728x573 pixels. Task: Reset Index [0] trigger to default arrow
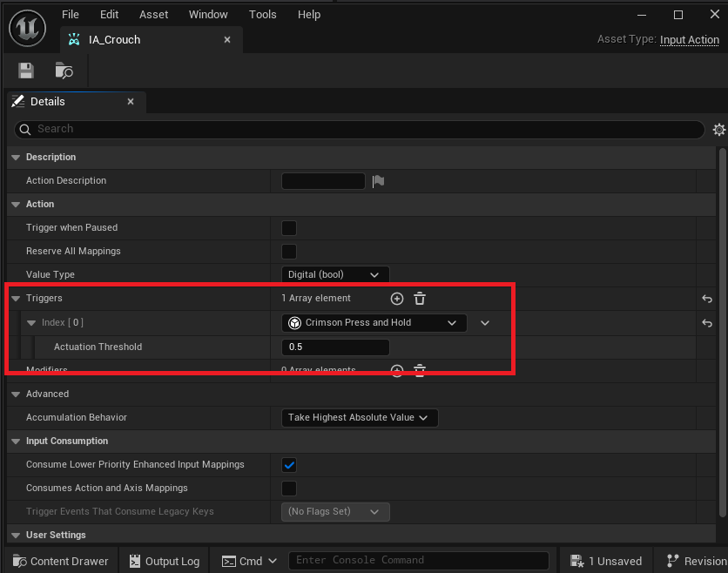[707, 323]
